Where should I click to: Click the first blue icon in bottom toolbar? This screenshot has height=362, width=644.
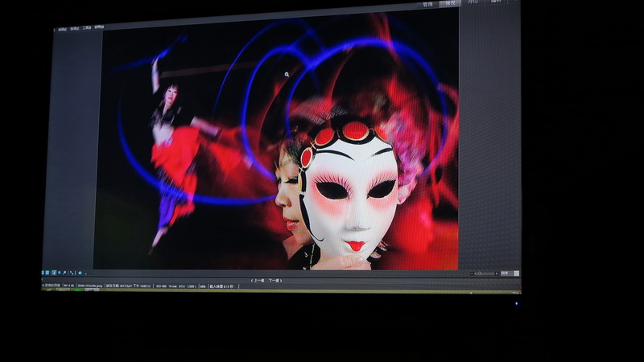click(43, 273)
